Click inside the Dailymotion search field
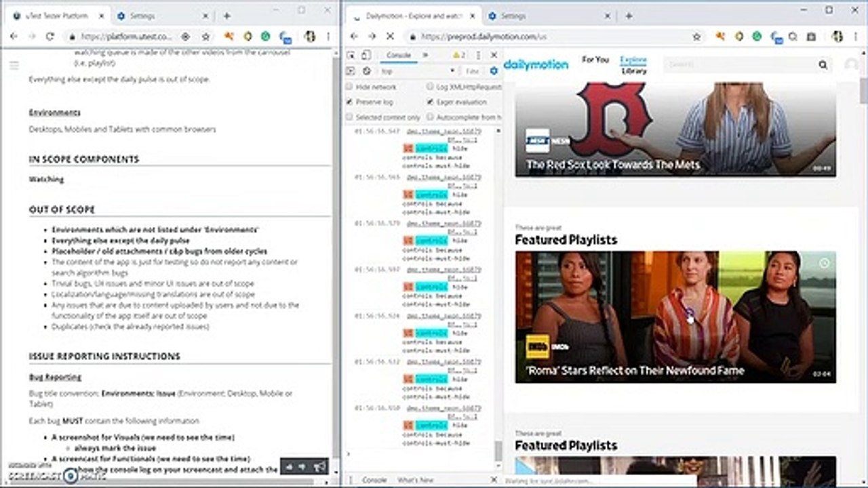 [739, 65]
